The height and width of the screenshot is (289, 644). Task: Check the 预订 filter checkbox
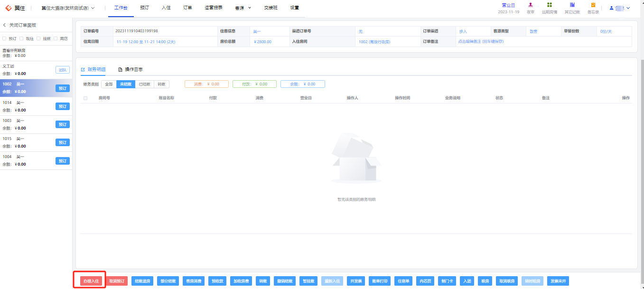4,38
